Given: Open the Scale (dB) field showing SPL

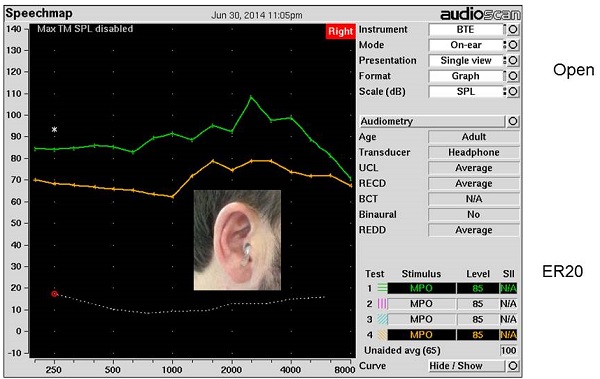Looking at the screenshot, I should tap(466, 91).
